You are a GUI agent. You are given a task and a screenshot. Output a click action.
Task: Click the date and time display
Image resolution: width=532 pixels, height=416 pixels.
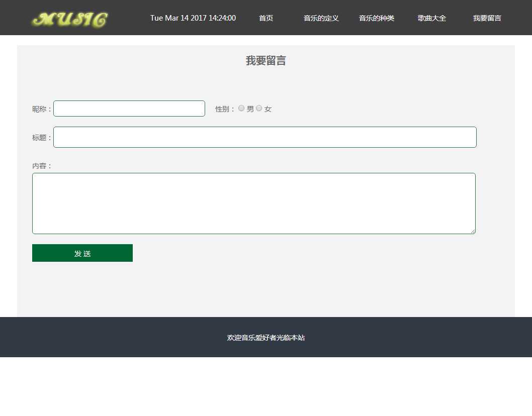pos(193,18)
